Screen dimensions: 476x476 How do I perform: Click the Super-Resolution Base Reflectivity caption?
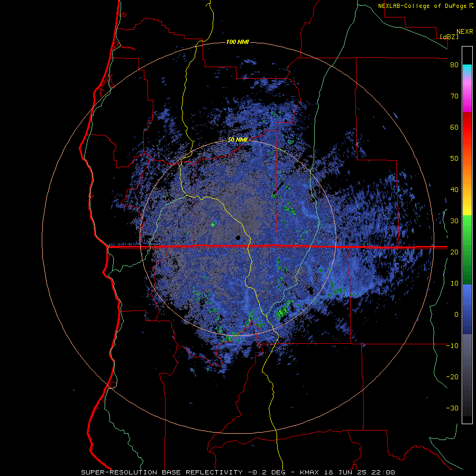(237, 472)
